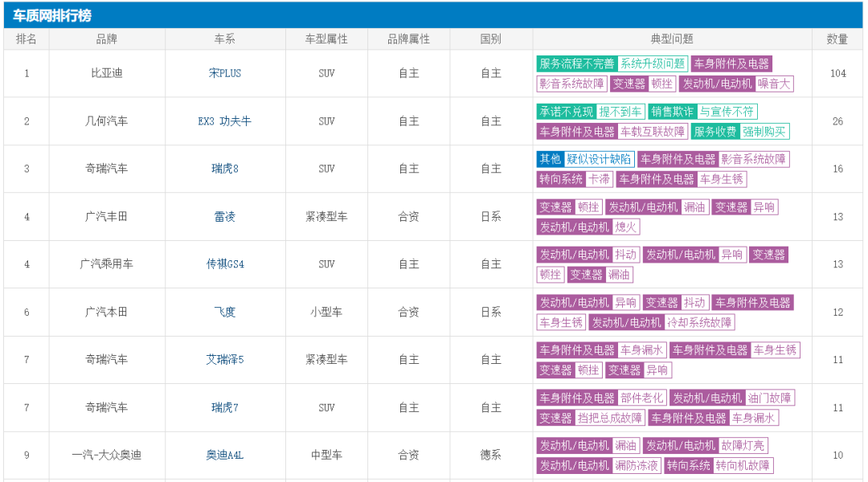This screenshot has height=482, width=868.
Task: Select the 转向系统 转向机故障 tag
Action: [x=719, y=465]
